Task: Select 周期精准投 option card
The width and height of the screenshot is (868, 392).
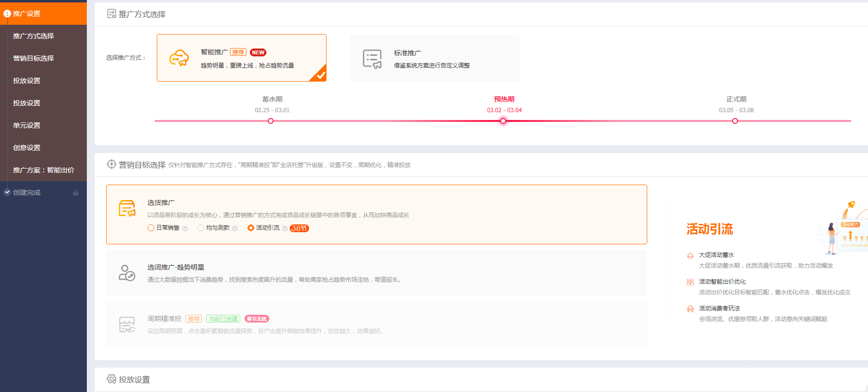Action: pos(377,324)
